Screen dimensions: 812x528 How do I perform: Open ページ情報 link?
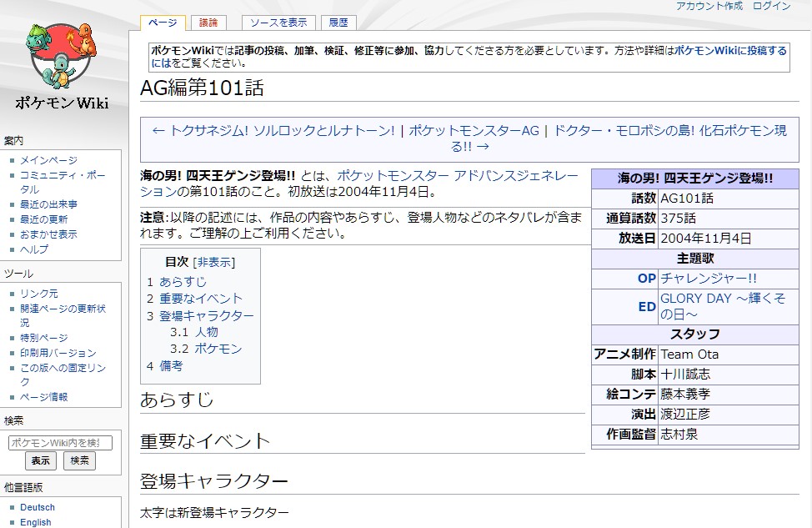(43, 397)
